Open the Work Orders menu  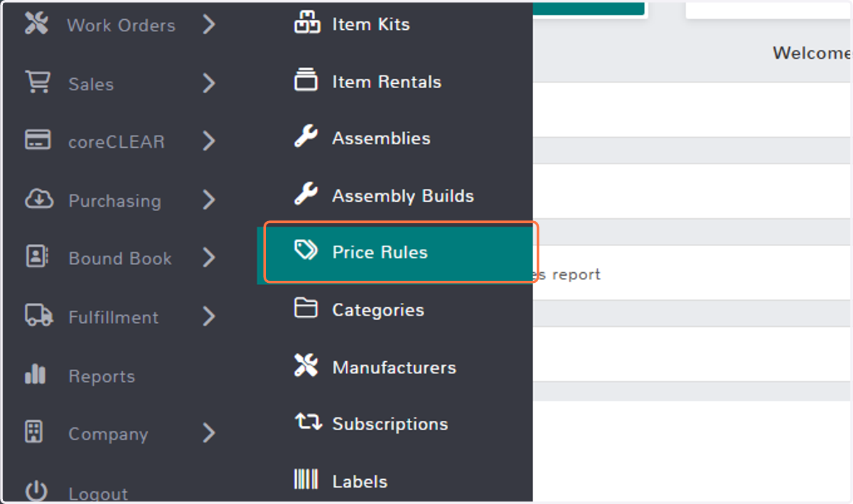point(122,26)
